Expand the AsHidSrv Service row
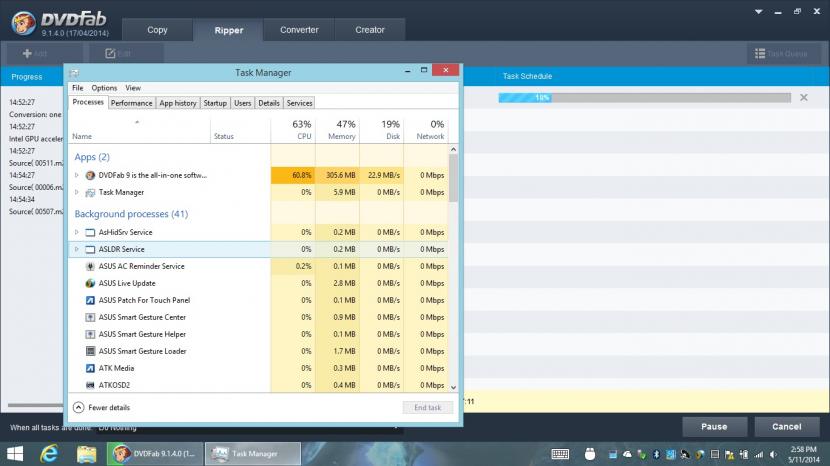 tap(76, 232)
